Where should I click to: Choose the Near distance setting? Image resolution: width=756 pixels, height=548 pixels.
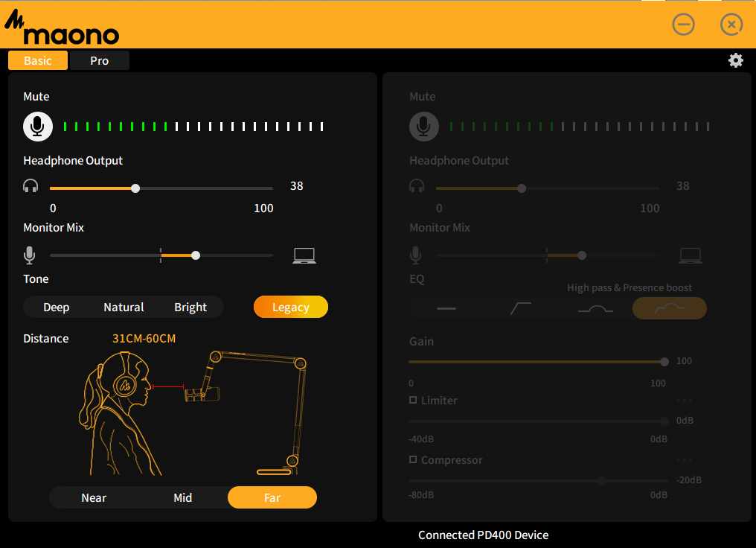pyautogui.click(x=94, y=497)
